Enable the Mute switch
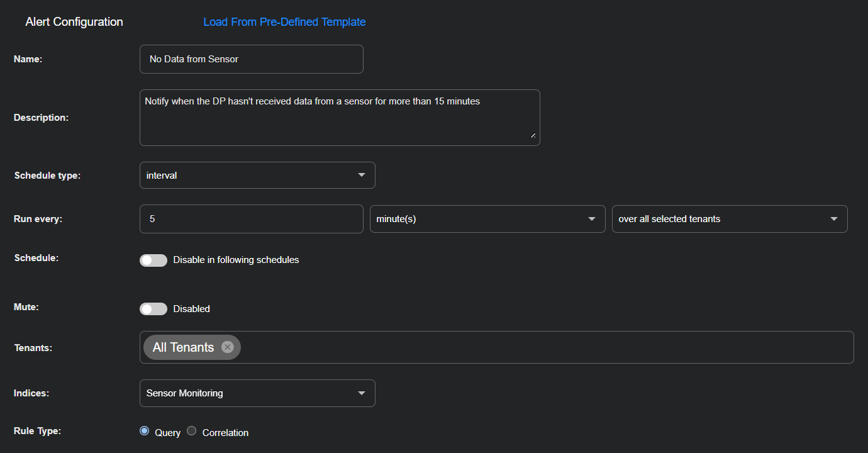Image resolution: width=868 pixels, height=453 pixels. 153,309
